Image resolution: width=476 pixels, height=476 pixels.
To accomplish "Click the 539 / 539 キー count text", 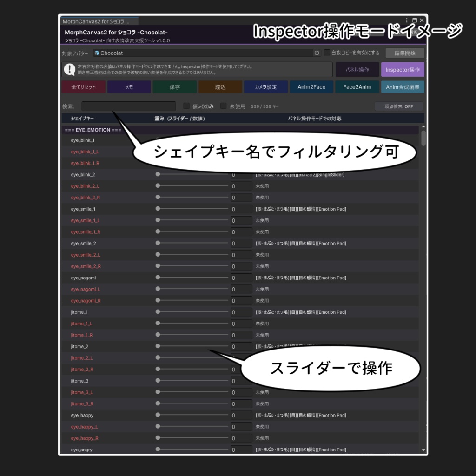I will pyautogui.click(x=264, y=106).
